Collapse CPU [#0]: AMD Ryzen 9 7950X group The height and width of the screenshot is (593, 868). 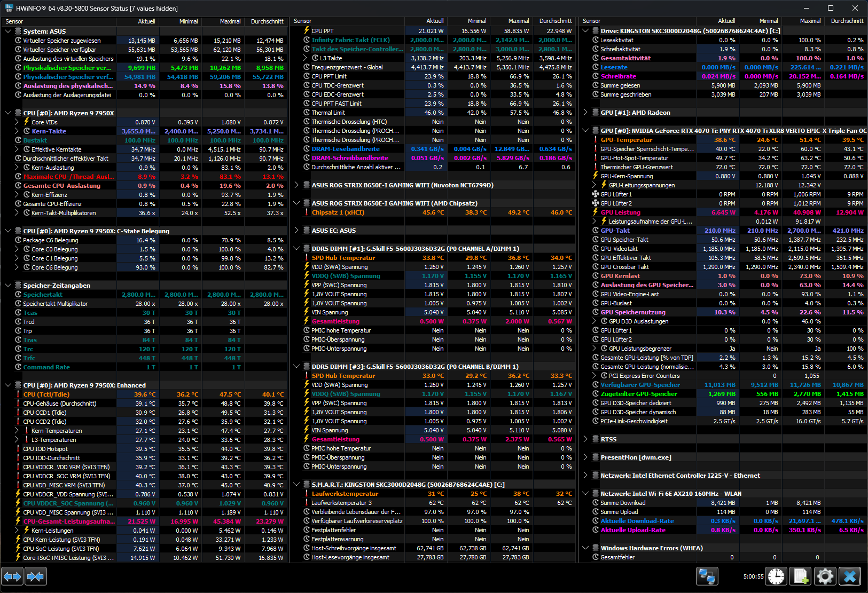pyautogui.click(x=8, y=113)
